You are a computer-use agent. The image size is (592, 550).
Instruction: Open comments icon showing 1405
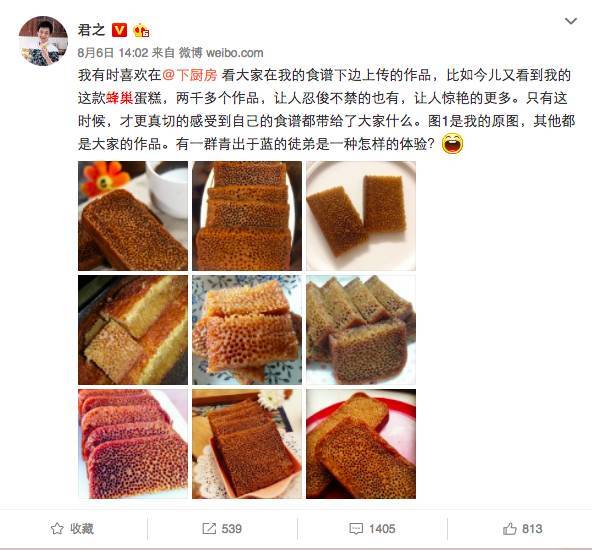click(x=372, y=528)
